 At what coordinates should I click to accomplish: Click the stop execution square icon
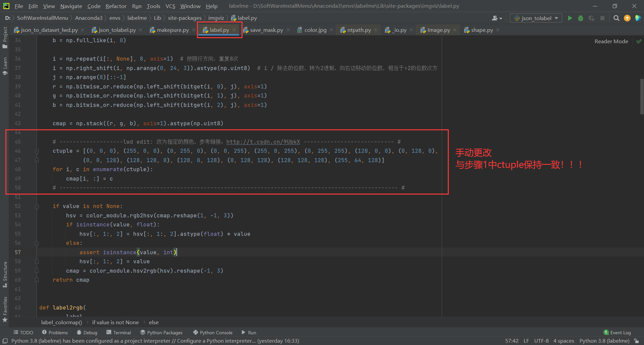[602, 18]
